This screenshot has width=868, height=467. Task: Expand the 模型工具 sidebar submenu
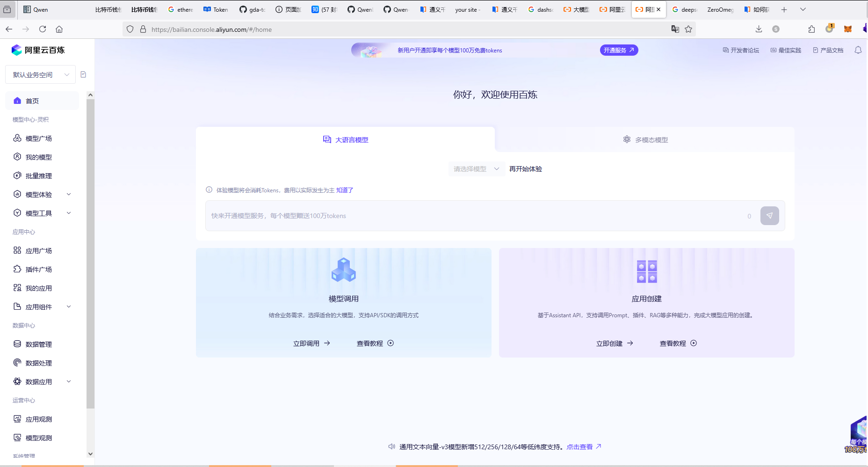(69, 213)
